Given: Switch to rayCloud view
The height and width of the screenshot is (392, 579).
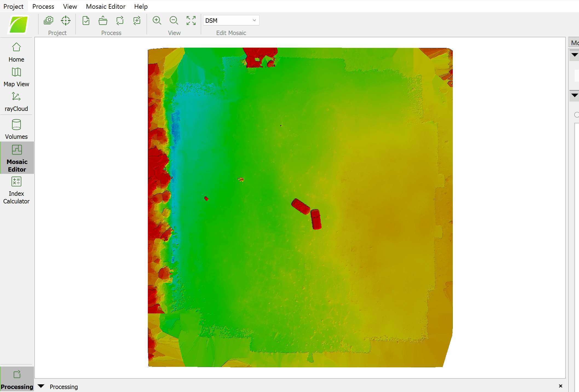Looking at the screenshot, I should pyautogui.click(x=16, y=102).
